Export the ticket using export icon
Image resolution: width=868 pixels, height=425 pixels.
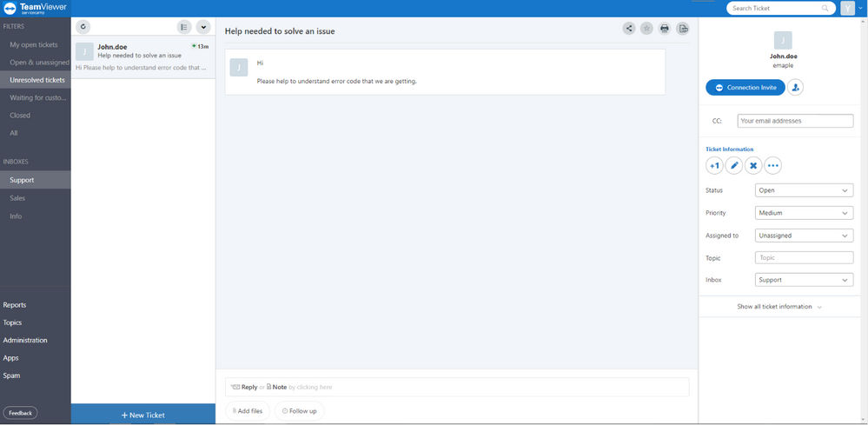coord(683,28)
